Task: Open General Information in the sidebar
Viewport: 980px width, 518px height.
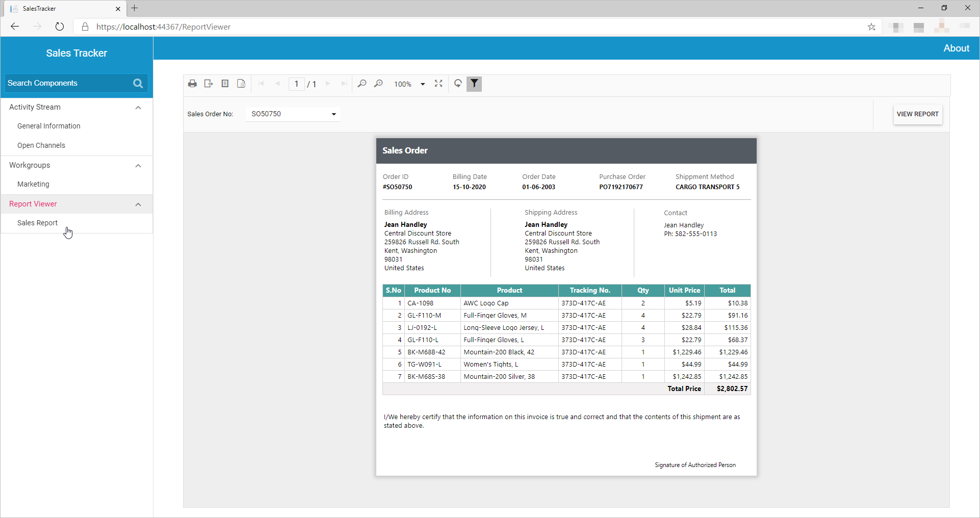Action: coord(49,126)
